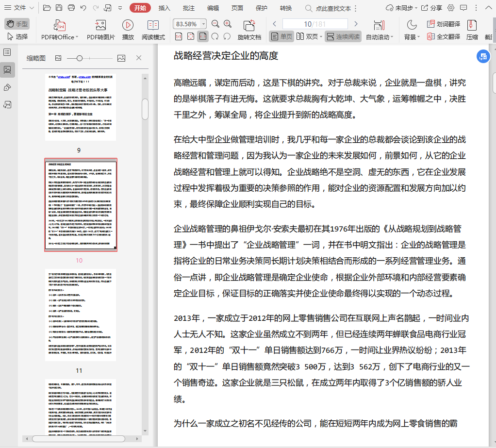This screenshot has width=496, height=448.
Task: Fit page to window icon
Action: tap(191, 37)
